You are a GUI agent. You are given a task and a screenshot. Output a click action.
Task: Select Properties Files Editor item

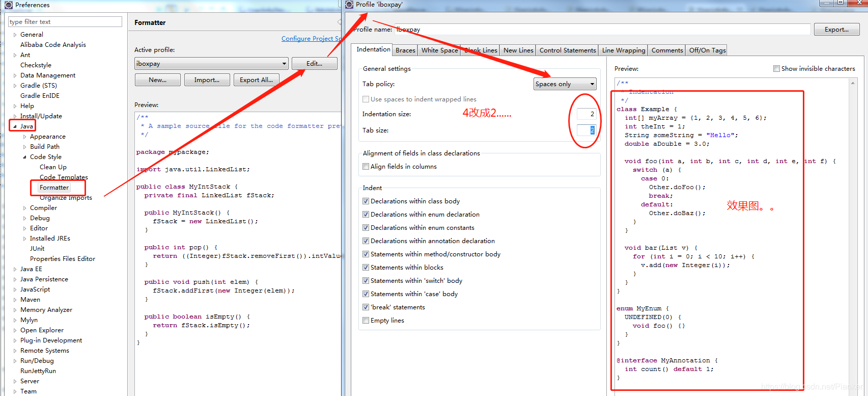(x=63, y=259)
